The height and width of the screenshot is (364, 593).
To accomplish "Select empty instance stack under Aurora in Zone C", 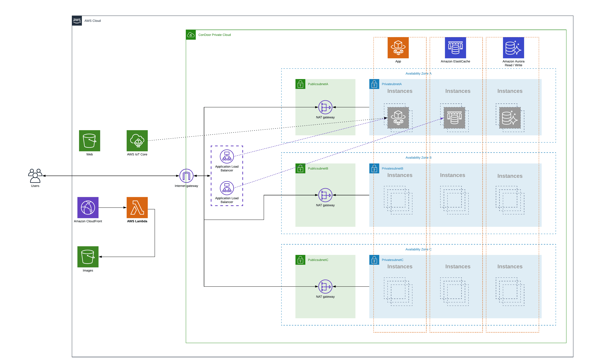I will [510, 292].
